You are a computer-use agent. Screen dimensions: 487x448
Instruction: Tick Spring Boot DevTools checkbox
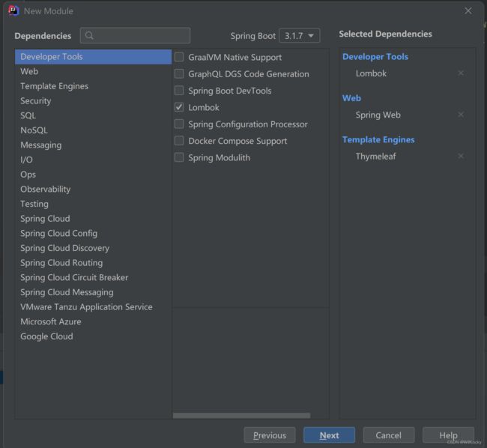(x=179, y=91)
